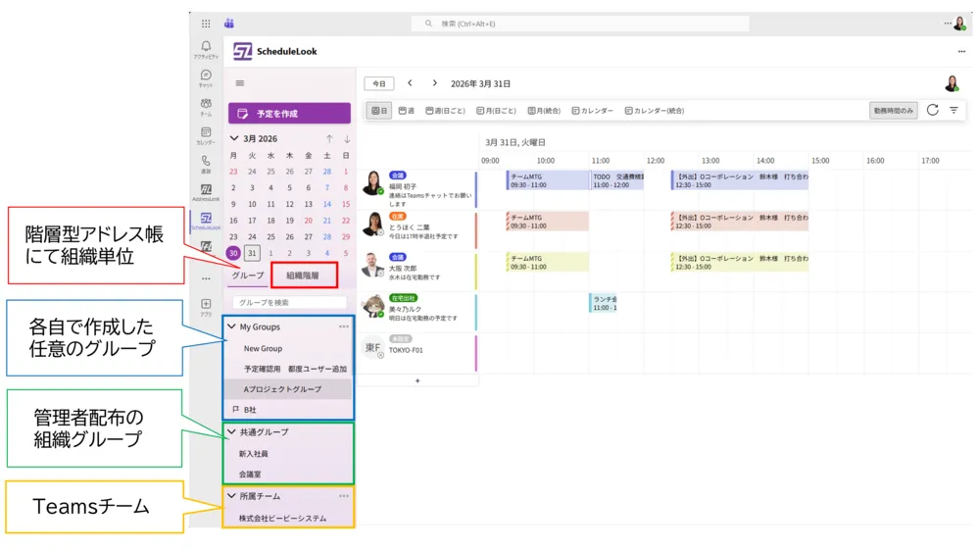Open TODO 交通費精算 event at 11:00

(616, 180)
